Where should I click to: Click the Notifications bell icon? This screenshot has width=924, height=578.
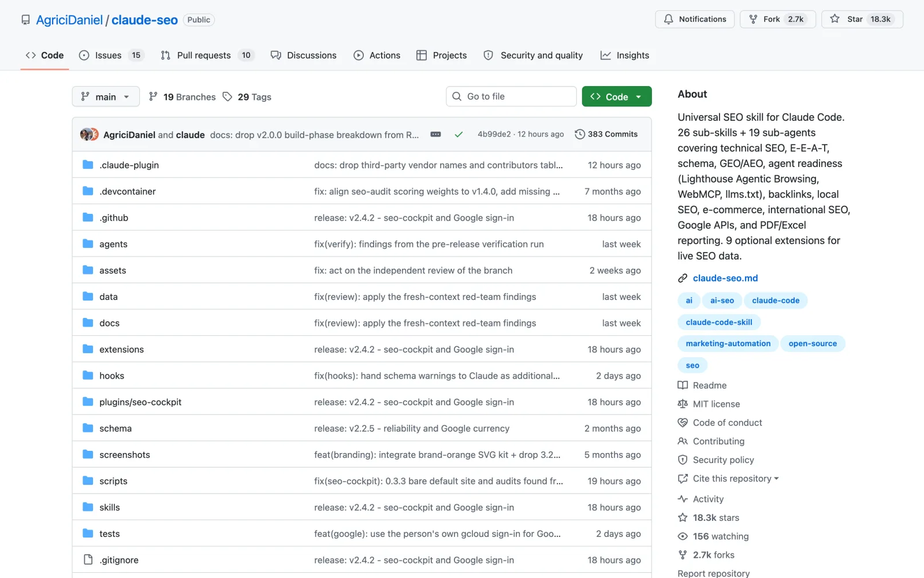[x=668, y=19]
